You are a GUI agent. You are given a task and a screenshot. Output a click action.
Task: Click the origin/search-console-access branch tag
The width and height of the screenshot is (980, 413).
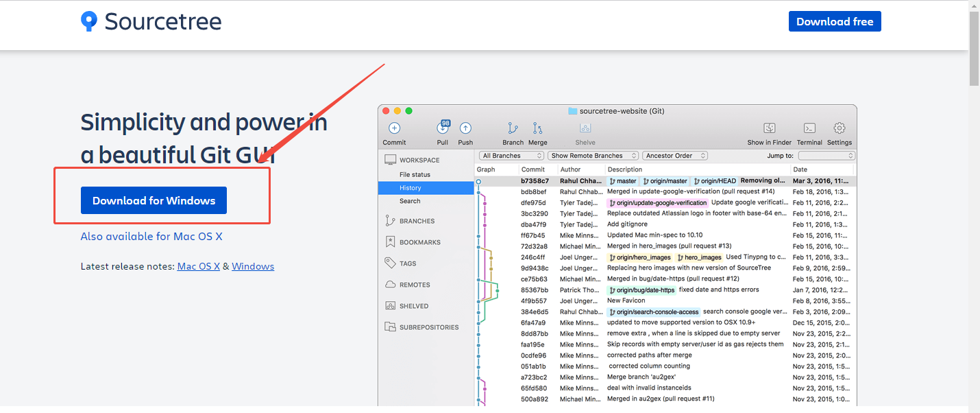[x=654, y=311]
